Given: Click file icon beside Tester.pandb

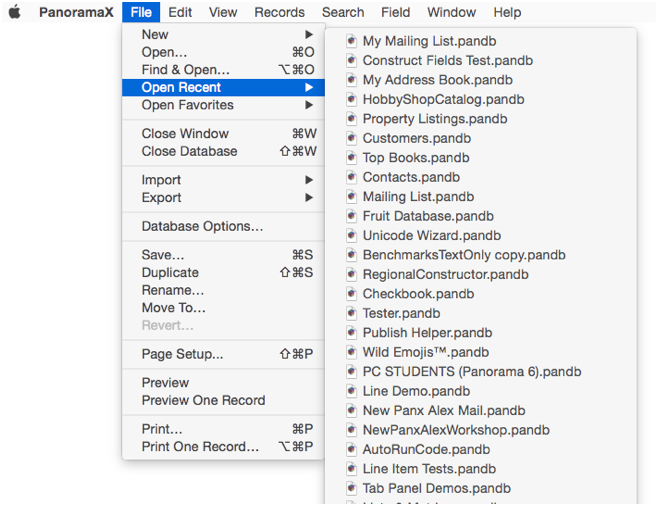Looking at the screenshot, I should pyautogui.click(x=351, y=313).
